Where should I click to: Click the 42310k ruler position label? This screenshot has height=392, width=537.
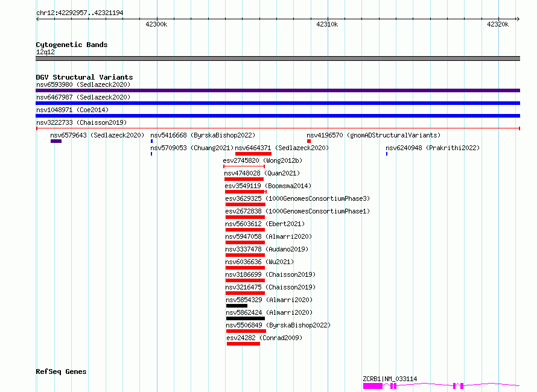pyautogui.click(x=327, y=24)
